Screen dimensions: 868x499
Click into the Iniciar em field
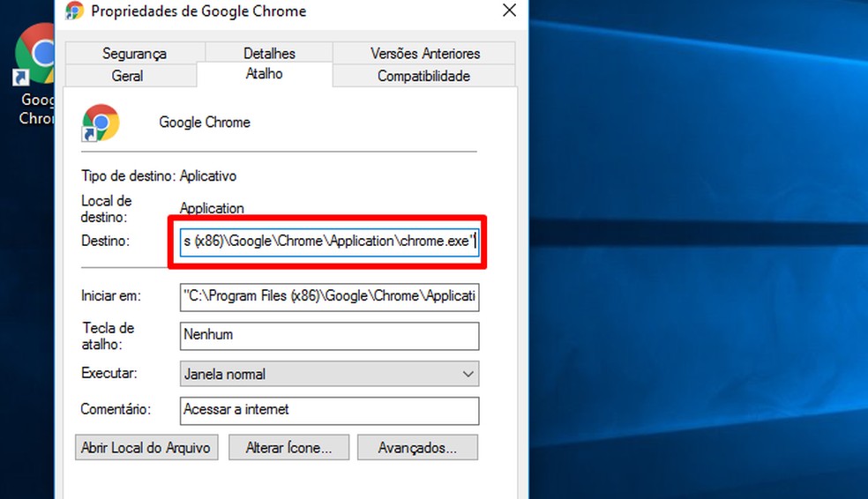329,297
